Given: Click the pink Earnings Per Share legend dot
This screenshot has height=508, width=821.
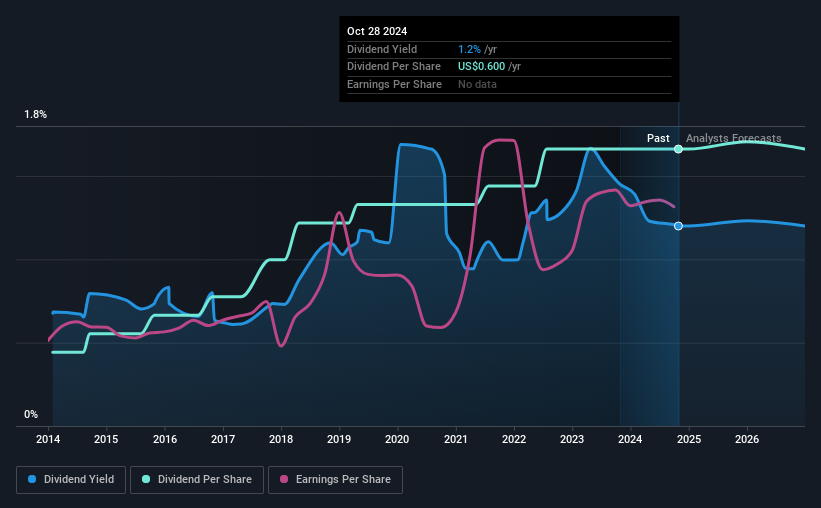Looking at the screenshot, I should coord(284,479).
